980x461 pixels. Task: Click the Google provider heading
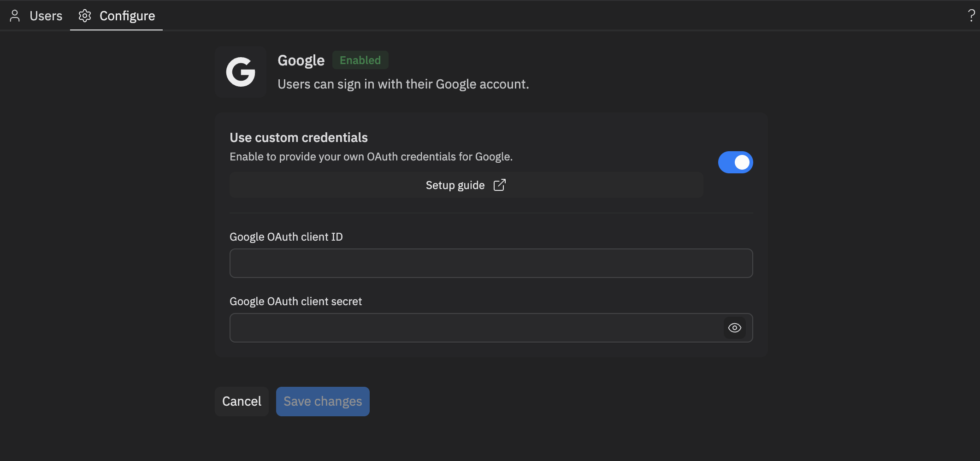[x=301, y=60]
